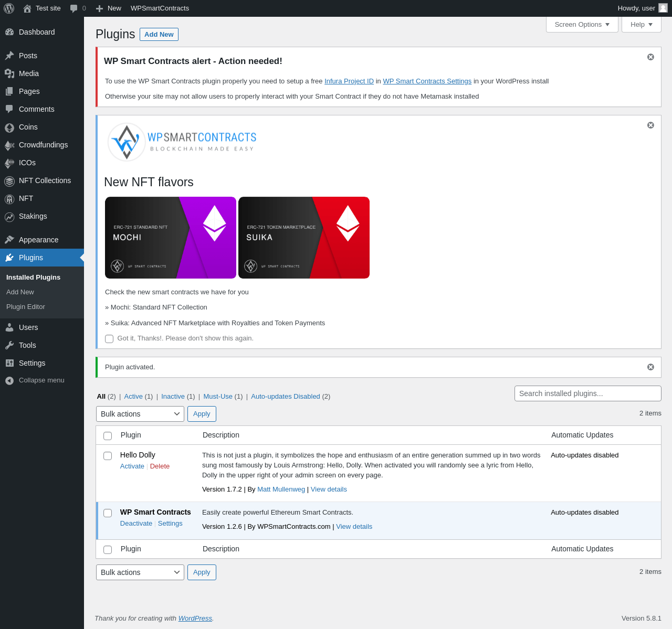Click the Mochi ERC-721 Standard NFT card
This screenshot has width=672, height=629.
click(x=171, y=238)
